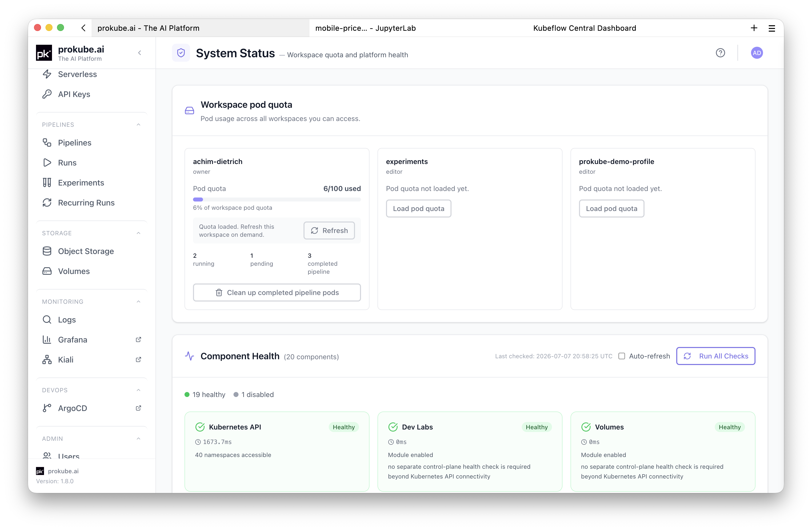Click the Component Health pulse icon
Screen dimensions: 812x530
point(189,356)
